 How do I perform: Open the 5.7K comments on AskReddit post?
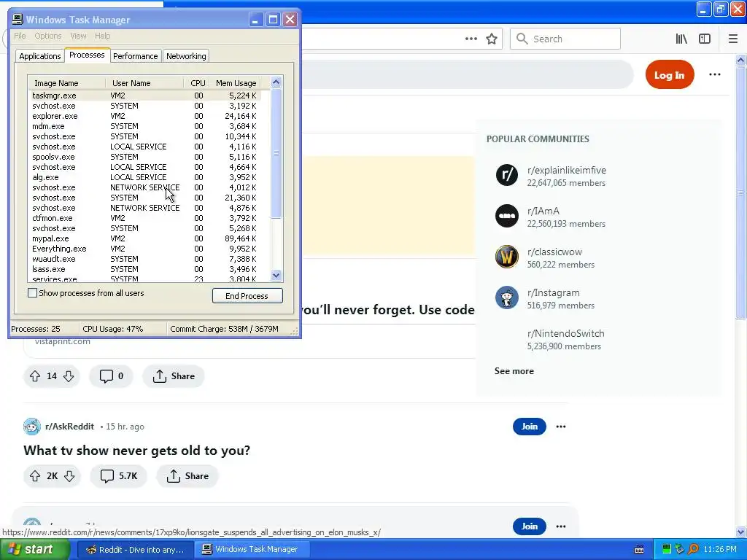point(118,476)
